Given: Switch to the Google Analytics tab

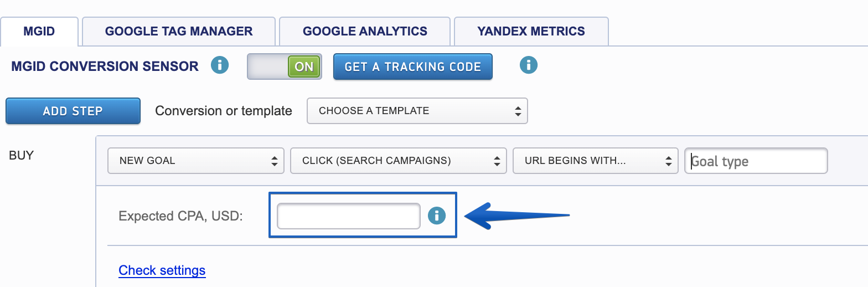Looking at the screenshot, I should 365,31.
